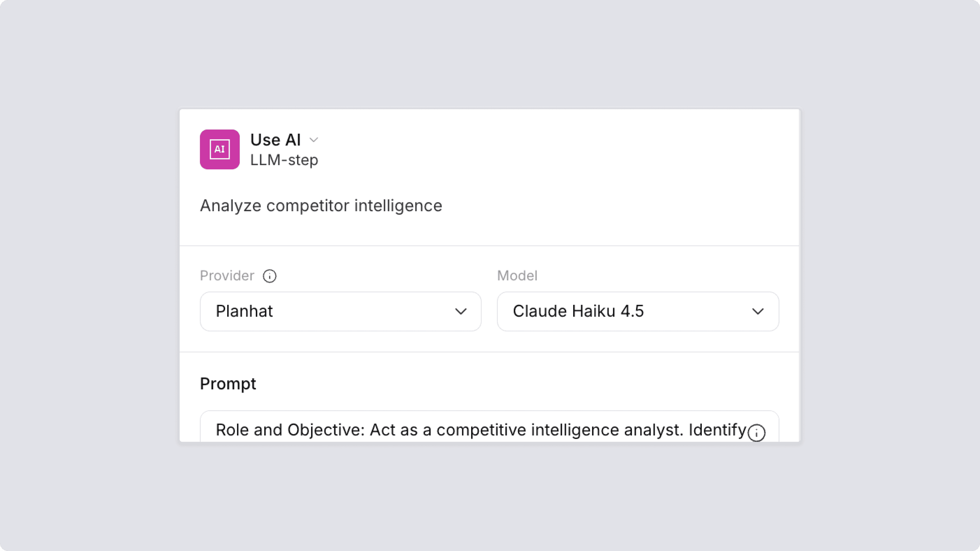The image size is (980, 551).
Task: Click the Model field label
Action: [x=517, y=276]
